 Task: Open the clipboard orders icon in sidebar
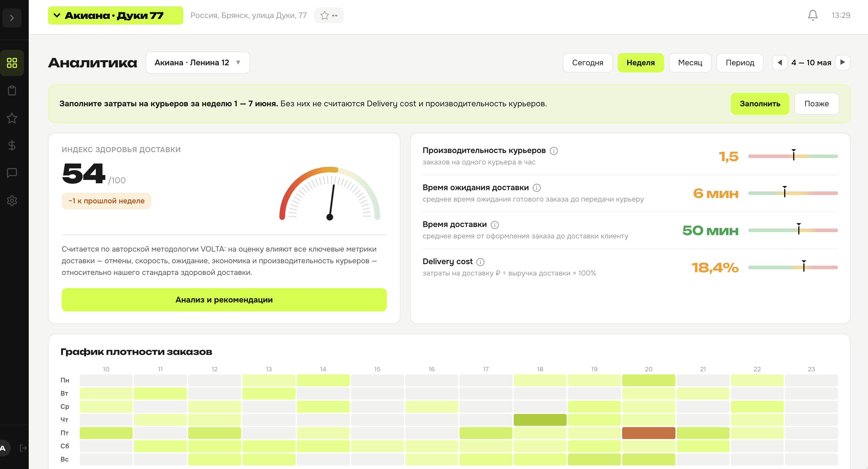point(12,90)
